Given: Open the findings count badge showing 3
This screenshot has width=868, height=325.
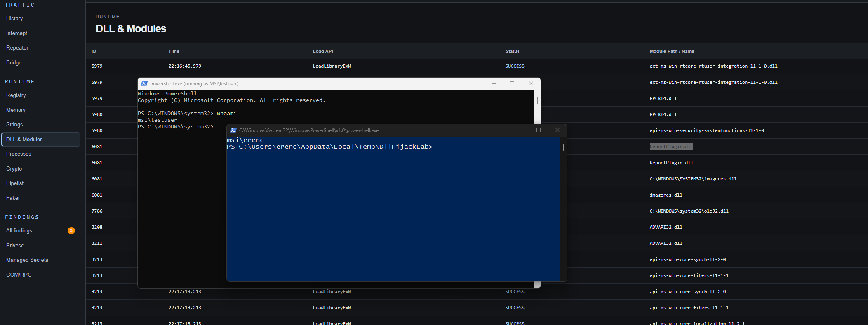Looking at the screenshot, I should pyautogui.click(x=71, y=230).
